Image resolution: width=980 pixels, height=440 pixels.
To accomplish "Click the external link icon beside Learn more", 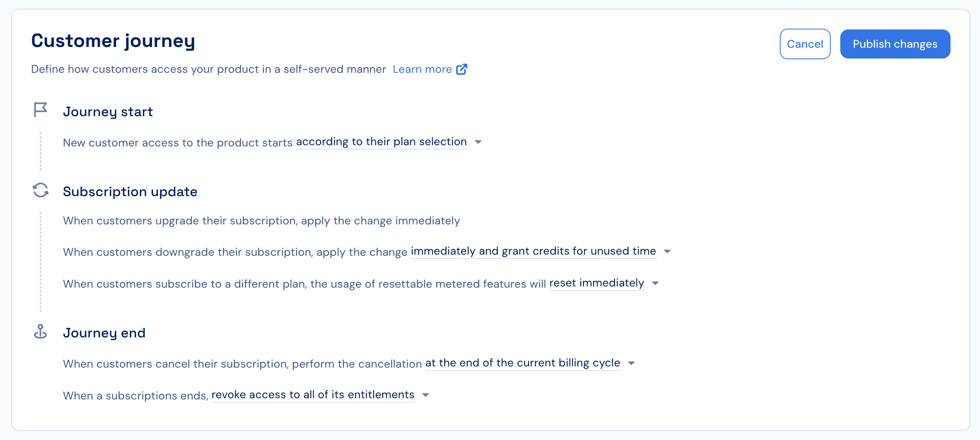I will click(462, 69).
